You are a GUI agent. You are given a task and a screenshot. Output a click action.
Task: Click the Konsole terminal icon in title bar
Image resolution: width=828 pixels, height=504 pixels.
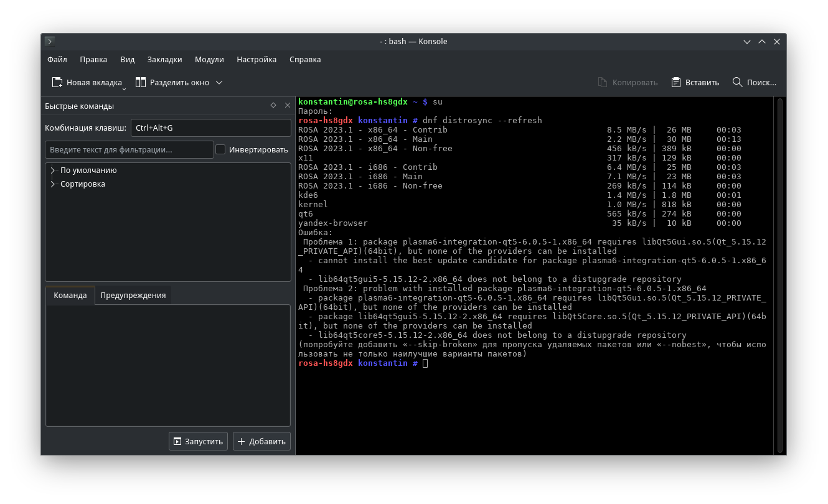[50, 42]
